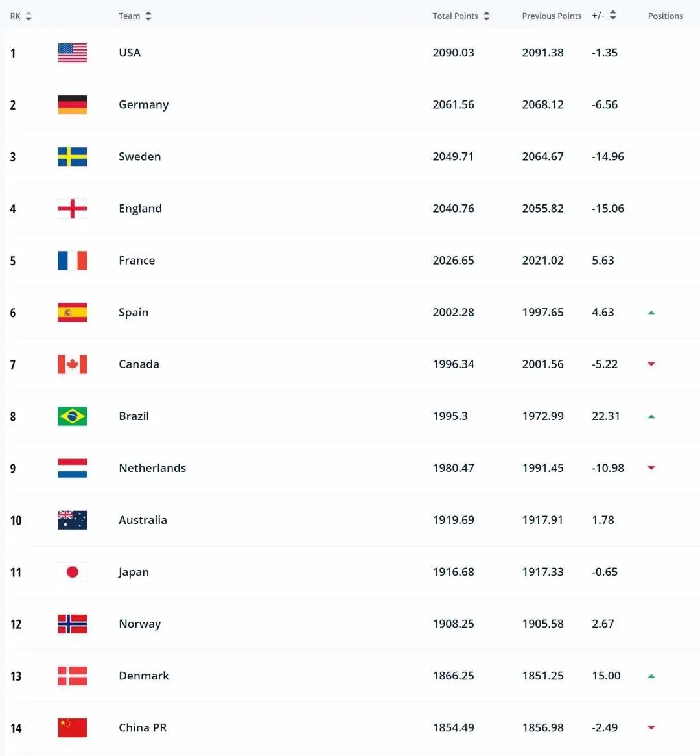Open the Denmark team link

click(144, 676)
